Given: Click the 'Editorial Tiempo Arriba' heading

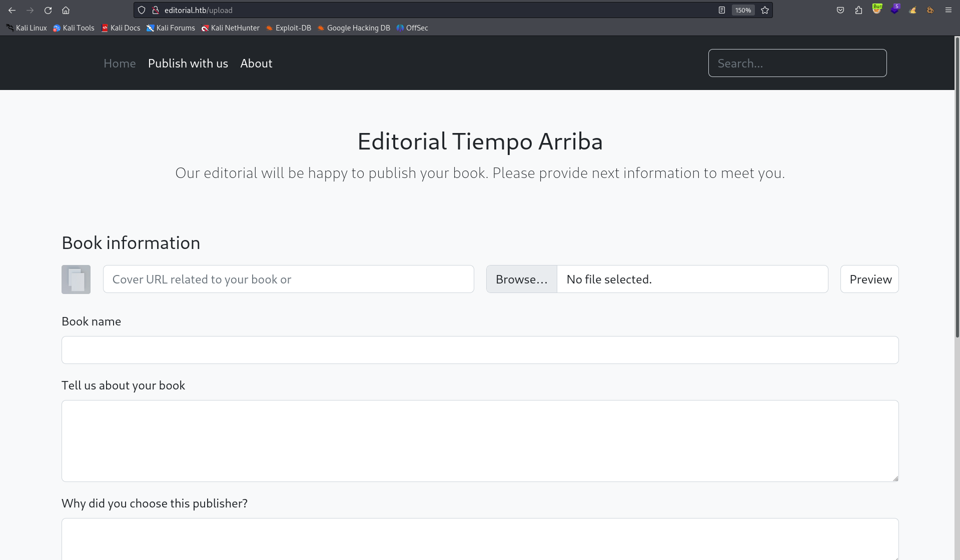Looking at the screenshot, I should pyautogui.click(x=480, y=141).
